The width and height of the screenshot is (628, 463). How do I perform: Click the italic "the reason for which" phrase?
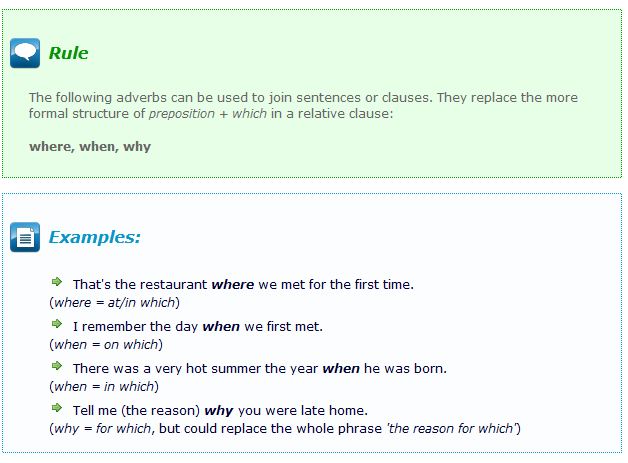pyautogui.click(x=453, y=428)
